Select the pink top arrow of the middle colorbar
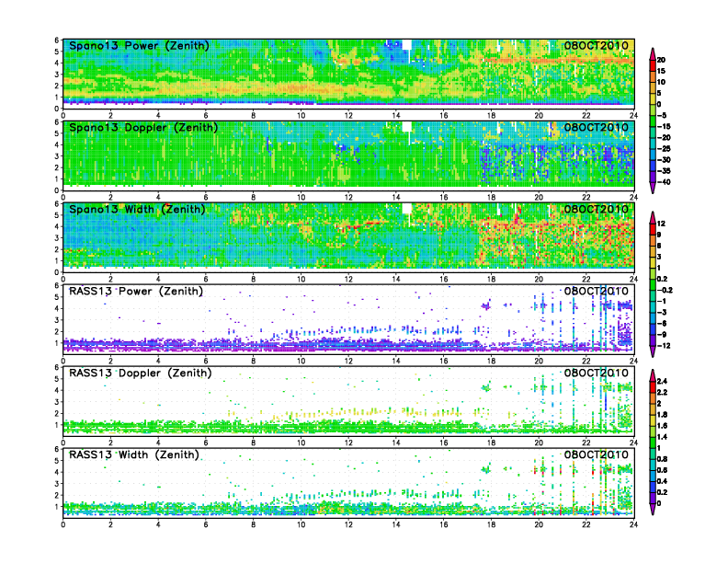 (x=653, y=217)
